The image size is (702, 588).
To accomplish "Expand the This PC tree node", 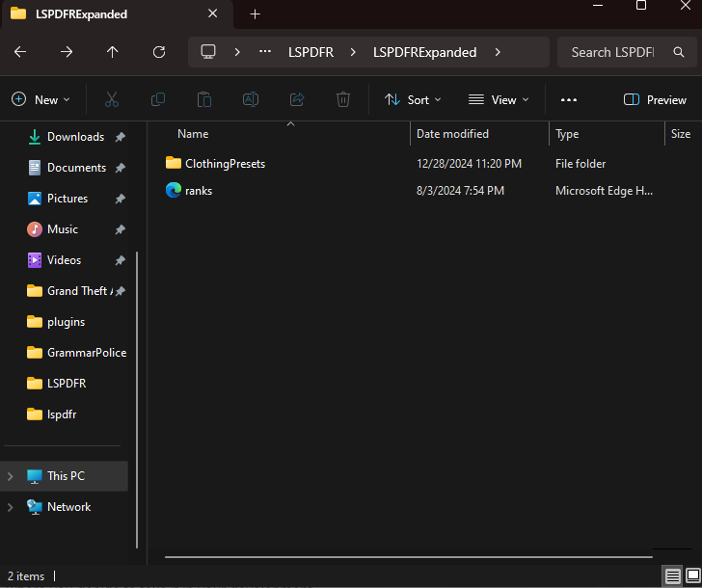I will (11, 476).
